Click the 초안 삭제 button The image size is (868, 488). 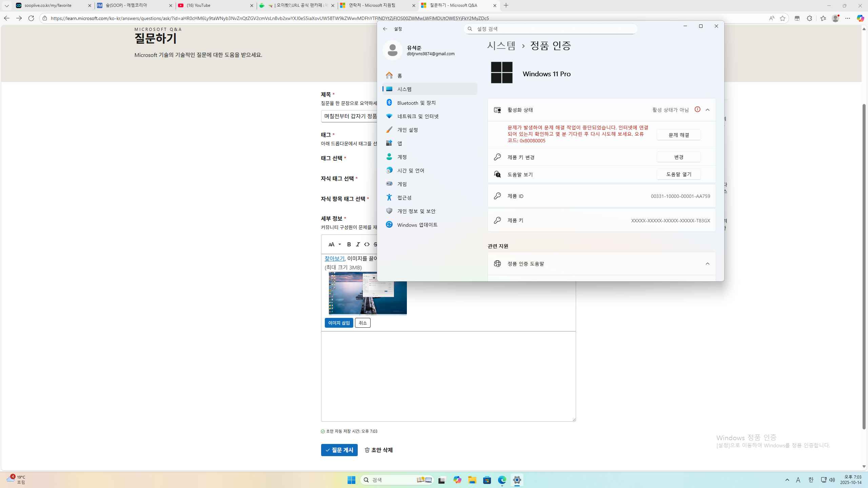pyautogui.click(x=378, y=450)
